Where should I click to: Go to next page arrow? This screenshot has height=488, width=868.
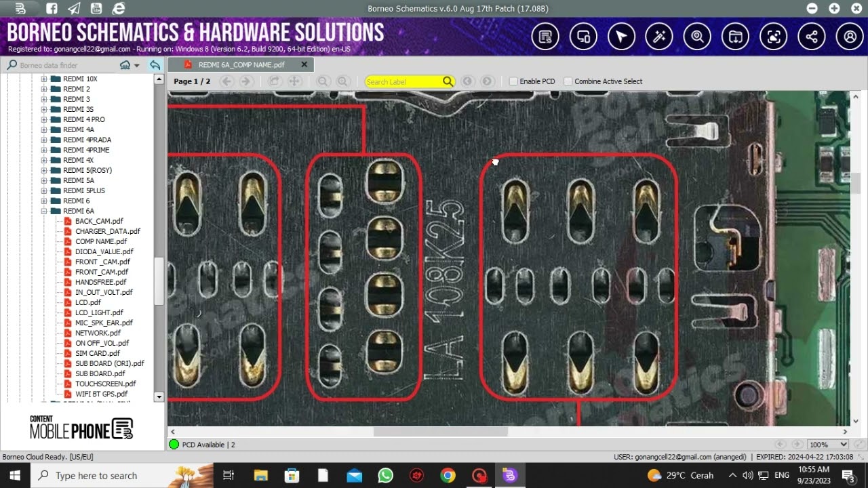pos(245,81)
